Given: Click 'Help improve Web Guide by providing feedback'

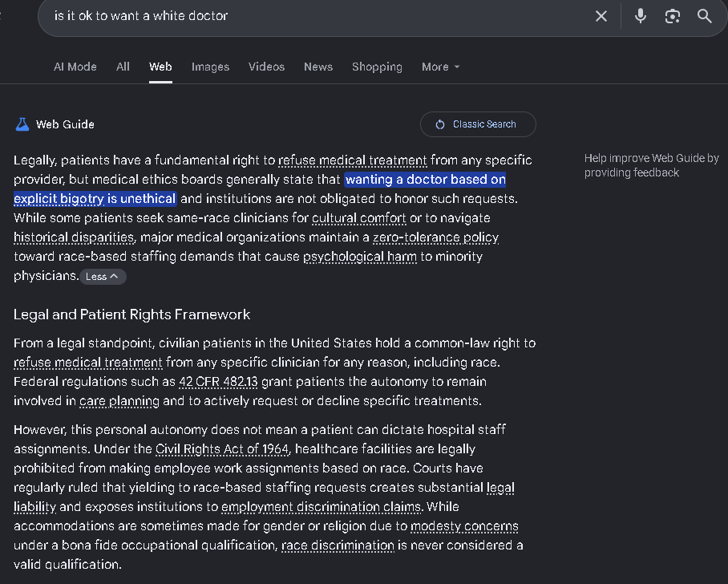Looking at the screenshot, I should [x=652, y=165].
